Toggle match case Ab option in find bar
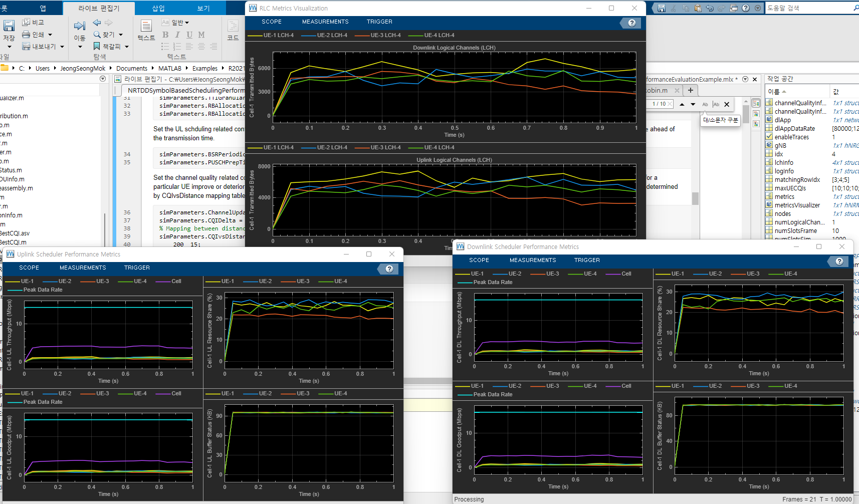 coord(705,104)
